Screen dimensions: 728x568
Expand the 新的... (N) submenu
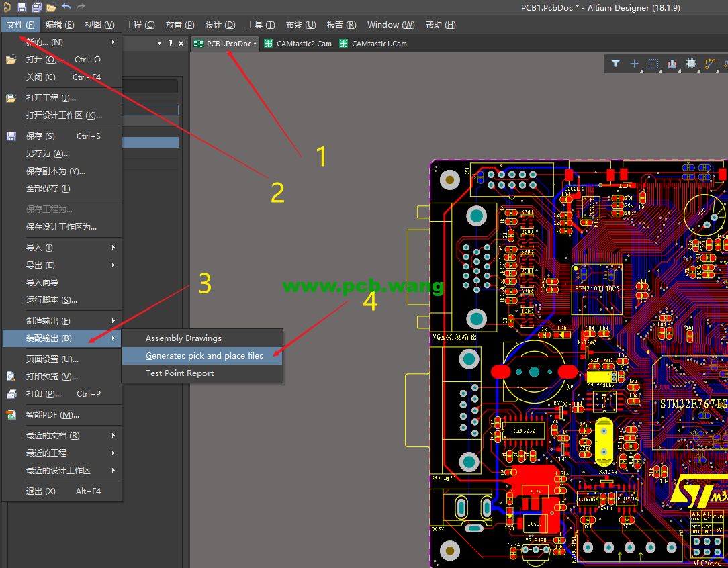tap(62, 42)
